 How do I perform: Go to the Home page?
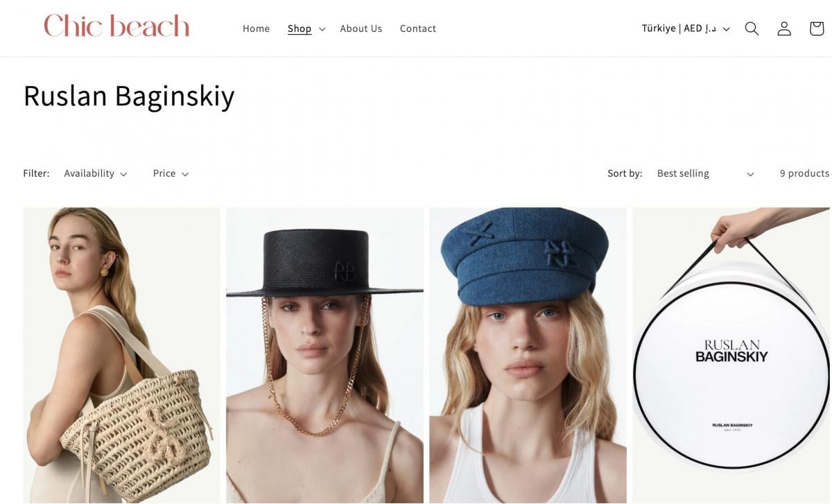(x=256, y=28)
